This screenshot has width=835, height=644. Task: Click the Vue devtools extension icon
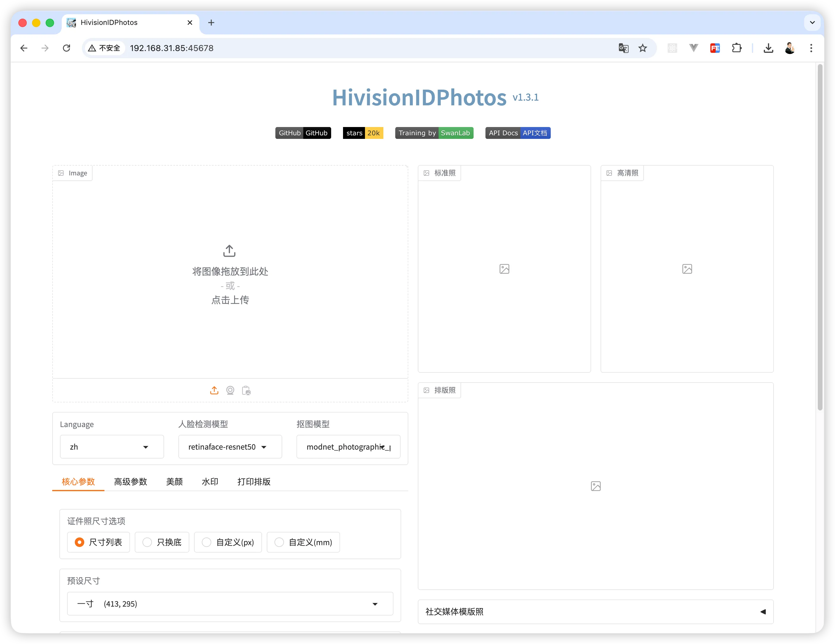693,48
